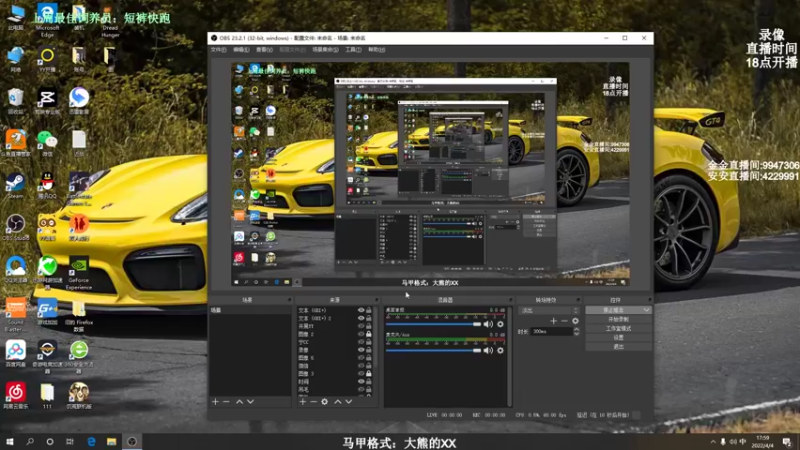The height and width of the screenshot is (450, 800).
Task: Expand the stop streaming button dropdown arrow
Action: [x=646, y=310]
